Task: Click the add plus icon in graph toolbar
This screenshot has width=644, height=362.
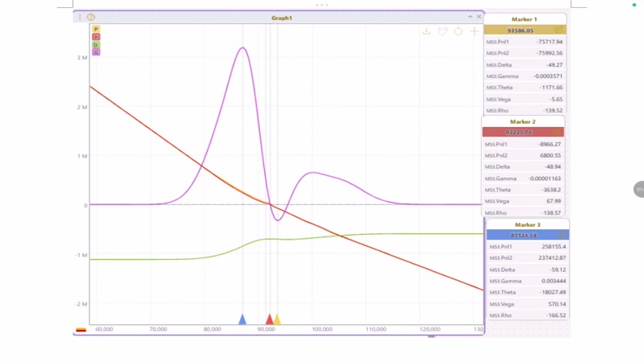Action: [x=474, y=31]
